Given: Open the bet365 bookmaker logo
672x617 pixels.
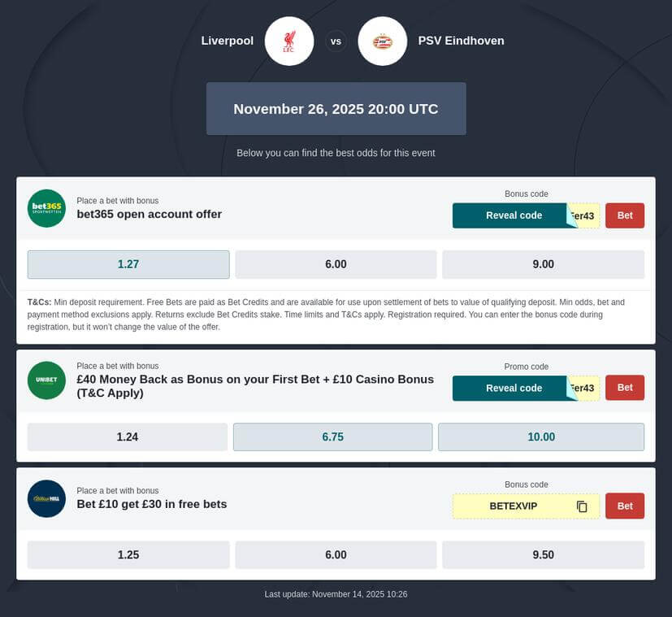Looking at the screenshot, I should coord(46,208).
